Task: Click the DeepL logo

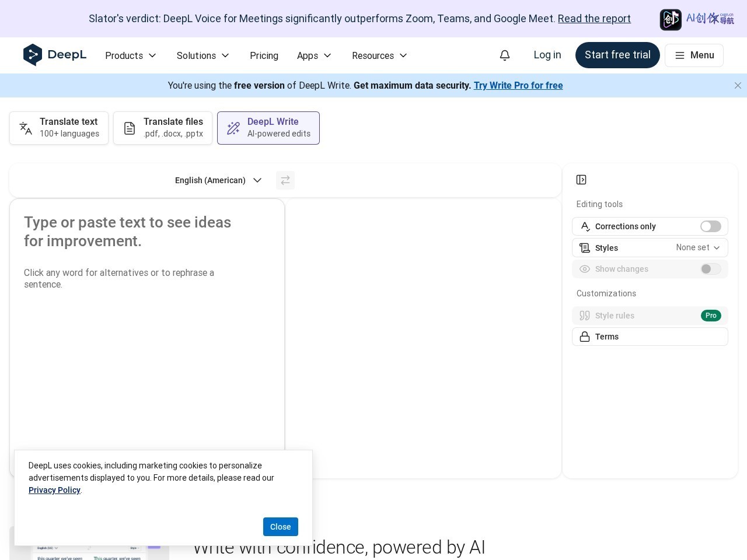Action: [55, 55]
